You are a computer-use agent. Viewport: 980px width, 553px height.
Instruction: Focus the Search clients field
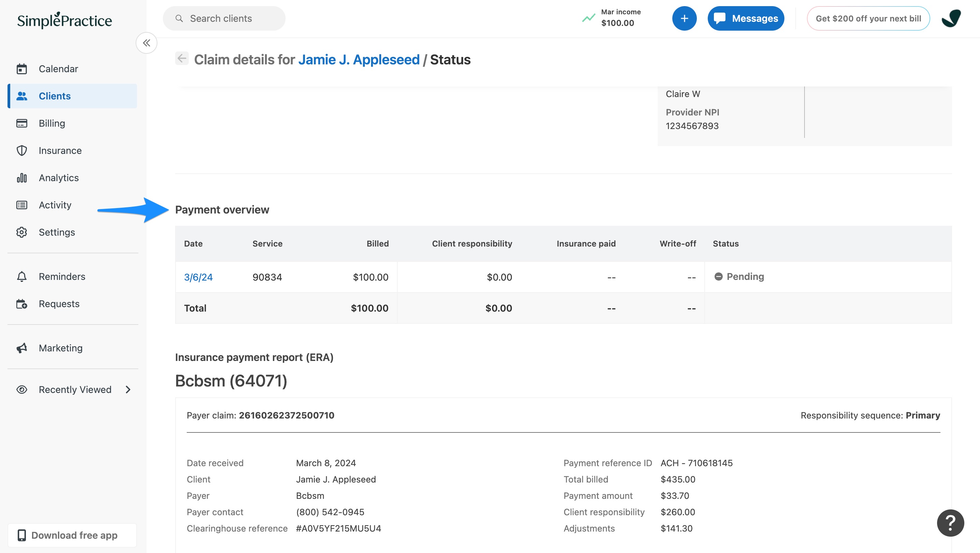pos(224,18)
